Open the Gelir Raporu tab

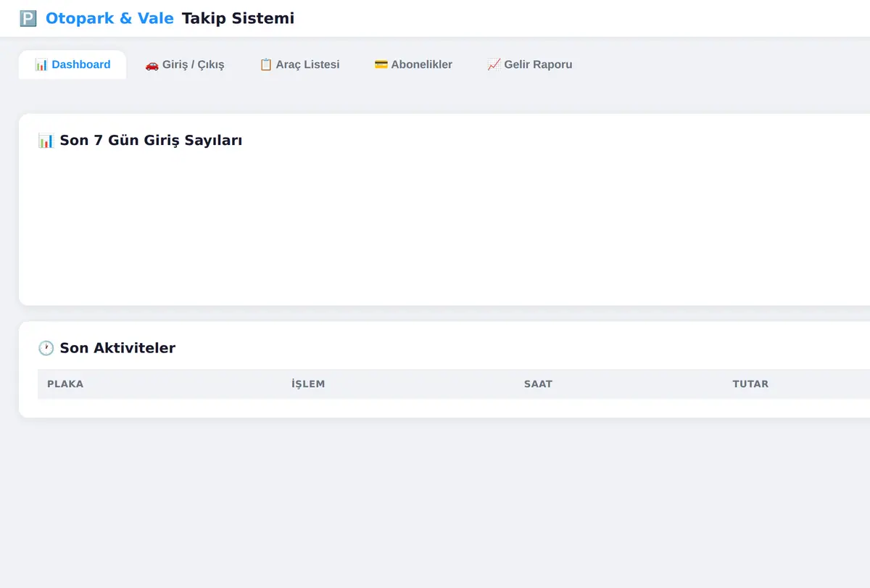tap(530, 65)
